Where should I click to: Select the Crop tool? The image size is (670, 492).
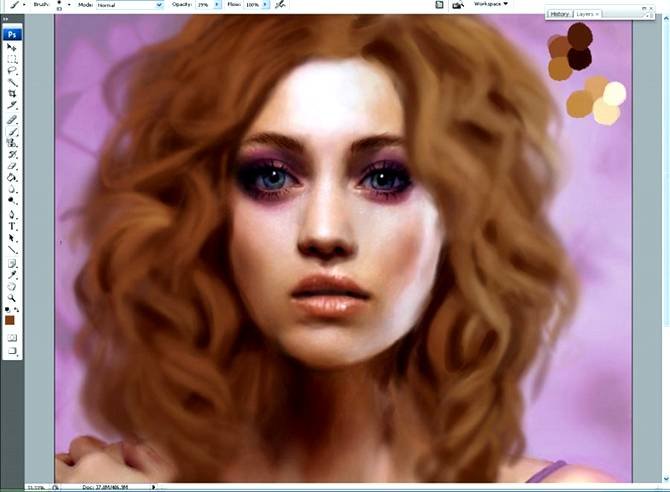point(13,94)
